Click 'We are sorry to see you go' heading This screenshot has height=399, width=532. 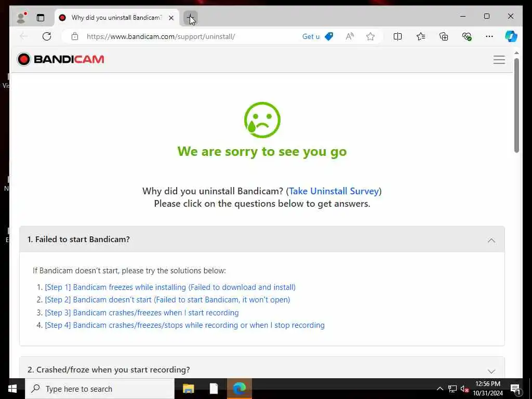coord(262,152)
